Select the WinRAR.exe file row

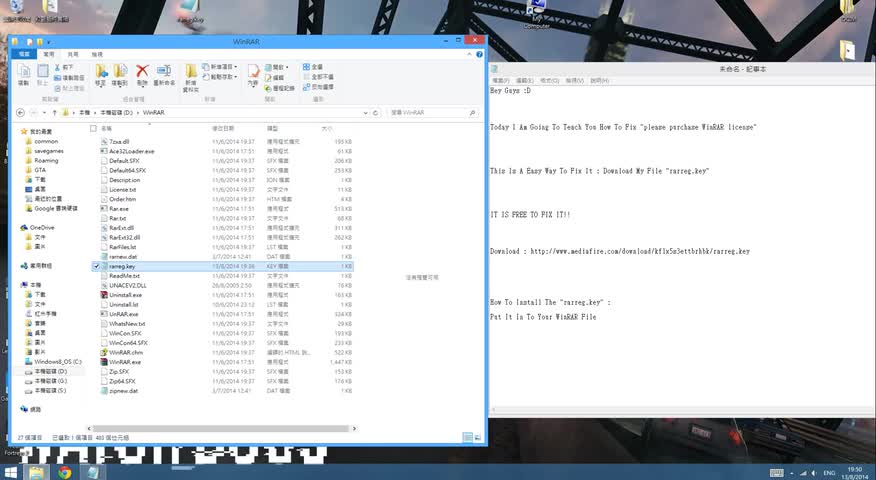[x=223, y=362]
